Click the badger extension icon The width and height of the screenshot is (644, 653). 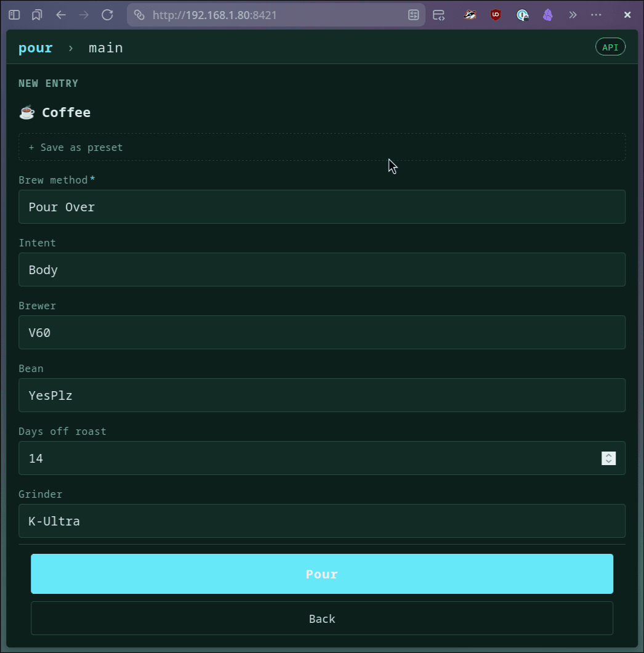coord(470,15)
